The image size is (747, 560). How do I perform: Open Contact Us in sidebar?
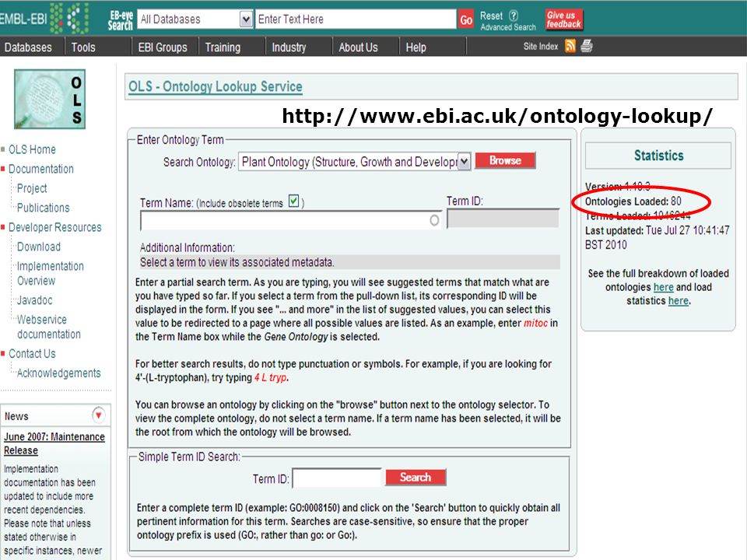tap(32, 354)
